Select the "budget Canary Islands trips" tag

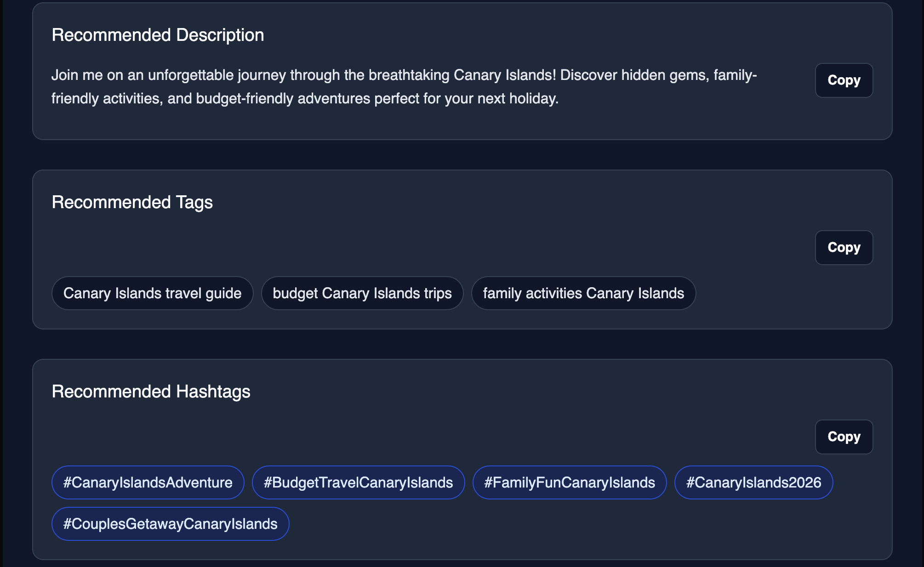[362, 293]
